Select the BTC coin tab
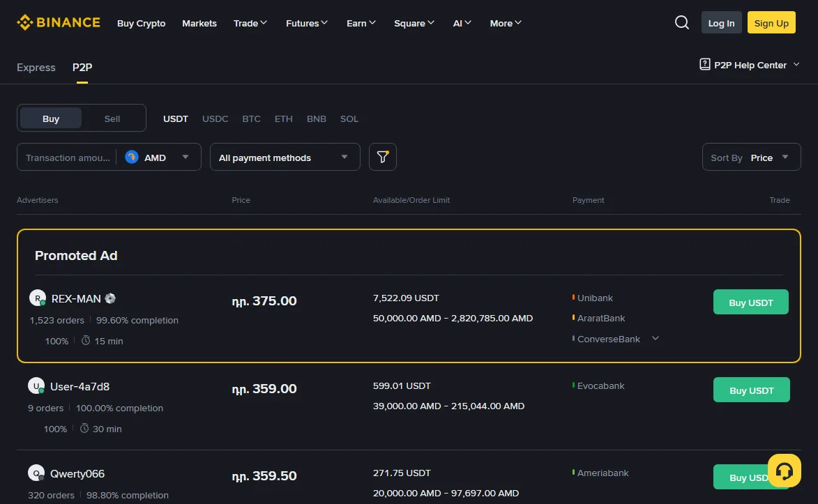 click(x=252, y=119)
